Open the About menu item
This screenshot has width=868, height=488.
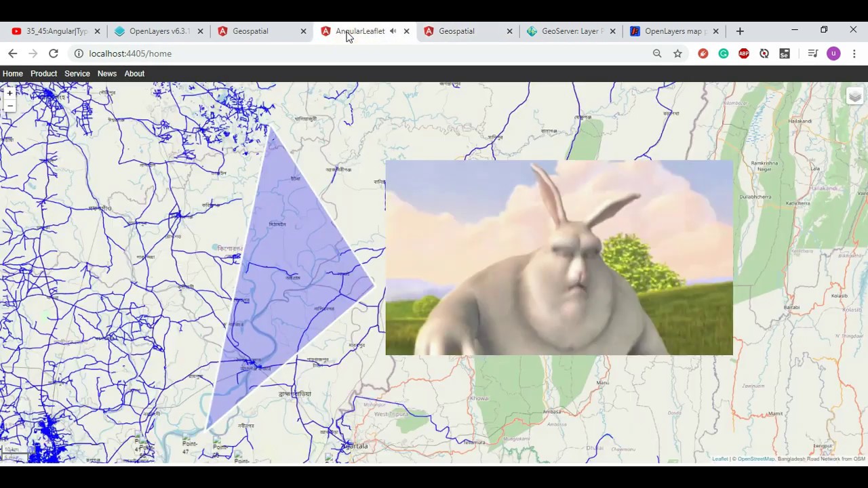(134, 73)
